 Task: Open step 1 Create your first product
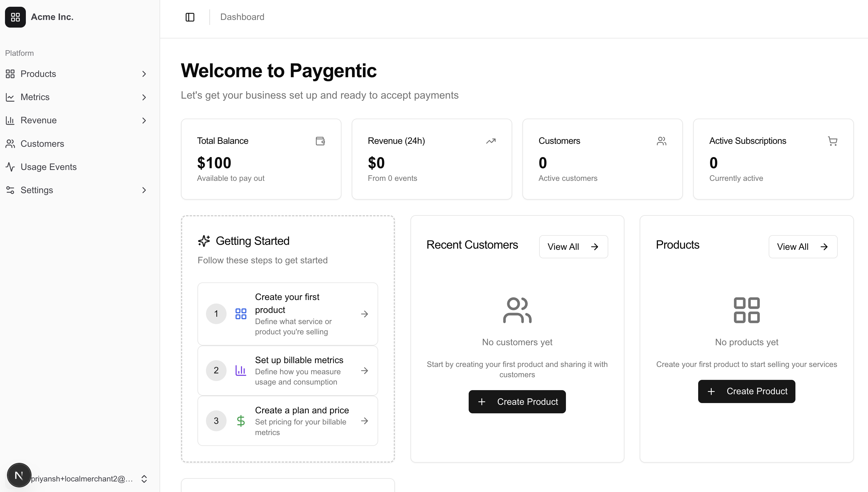tap(287, 314)
